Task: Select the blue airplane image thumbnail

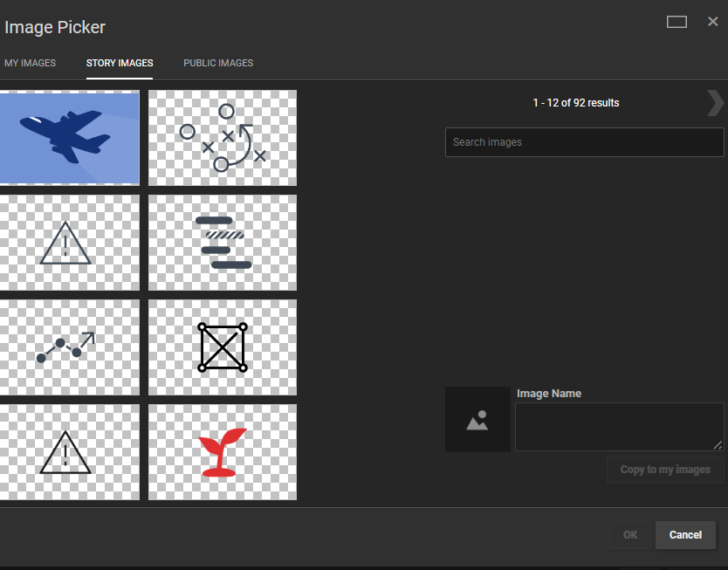Action: (69, 138)
